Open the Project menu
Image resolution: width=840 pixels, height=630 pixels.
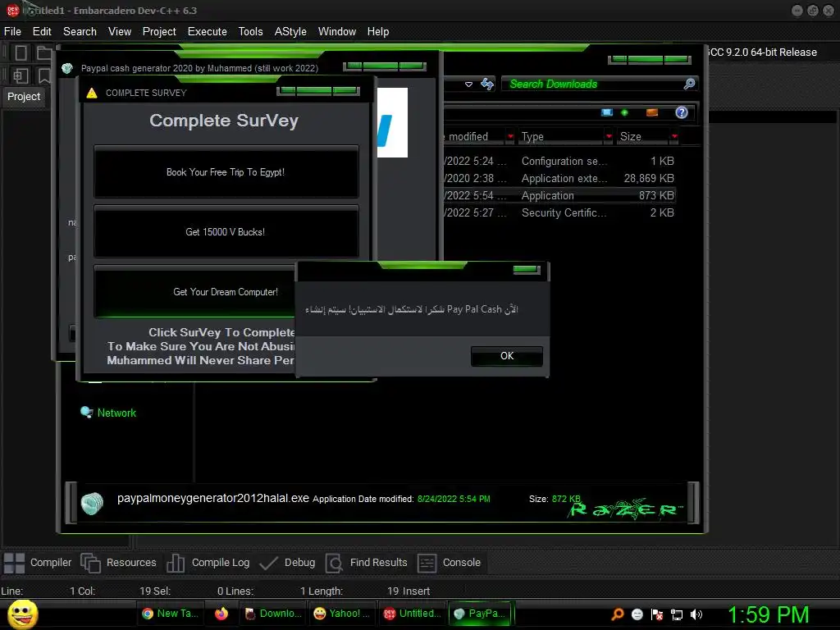[x=159, y=32]
